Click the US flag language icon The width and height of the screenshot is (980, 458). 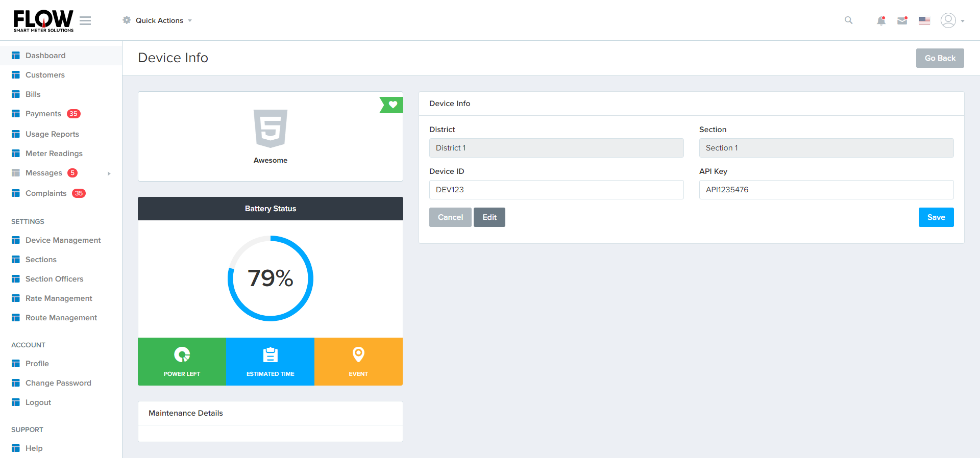pos(924,21)
